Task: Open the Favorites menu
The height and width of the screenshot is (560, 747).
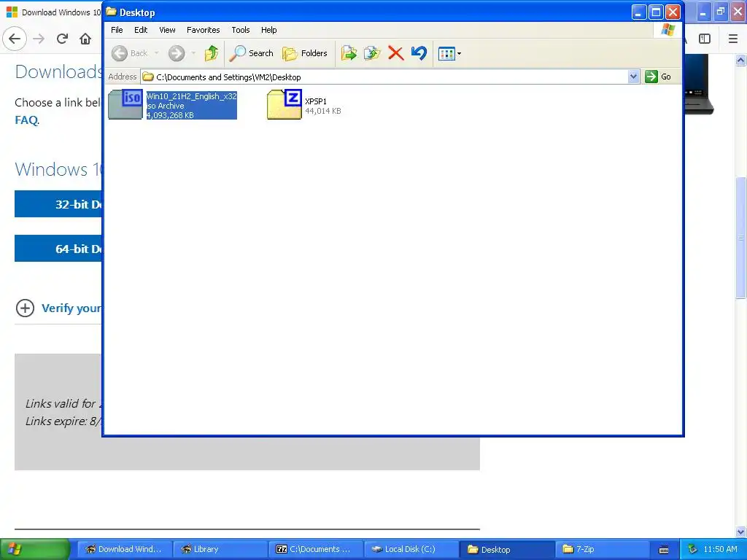Action: click(204, 30)
